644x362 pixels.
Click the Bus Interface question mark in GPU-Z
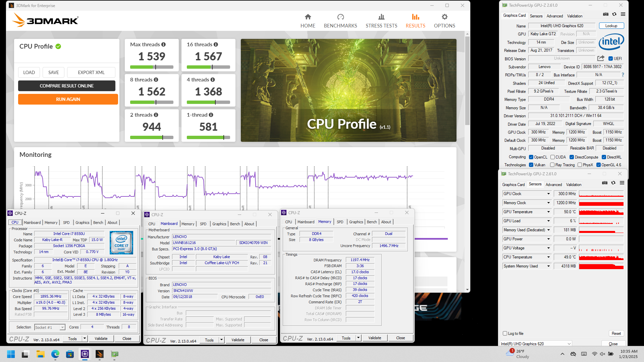point(623,75)
